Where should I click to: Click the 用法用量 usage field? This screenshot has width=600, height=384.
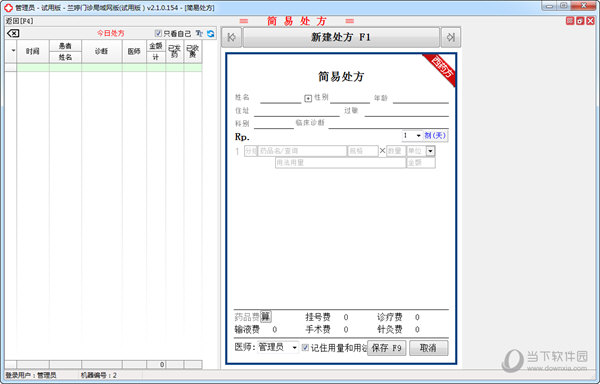[340, 163]
